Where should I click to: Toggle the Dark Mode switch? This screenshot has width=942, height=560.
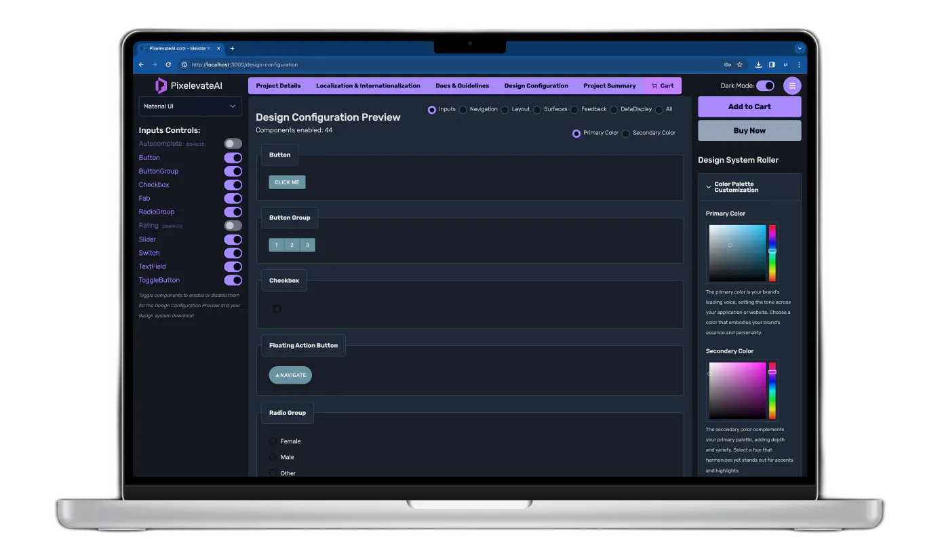click(766, 85)
